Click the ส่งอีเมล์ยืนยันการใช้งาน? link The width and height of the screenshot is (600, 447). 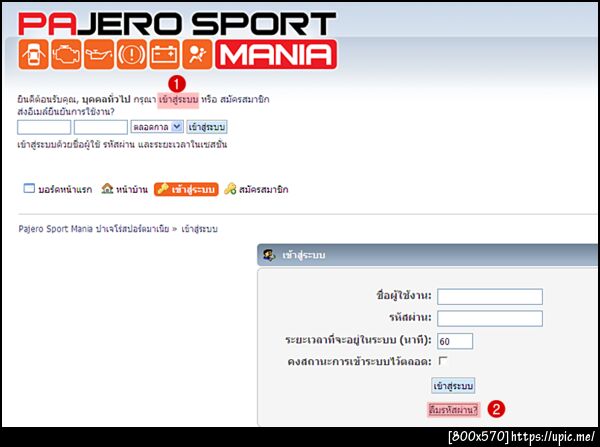pos(66,112)
